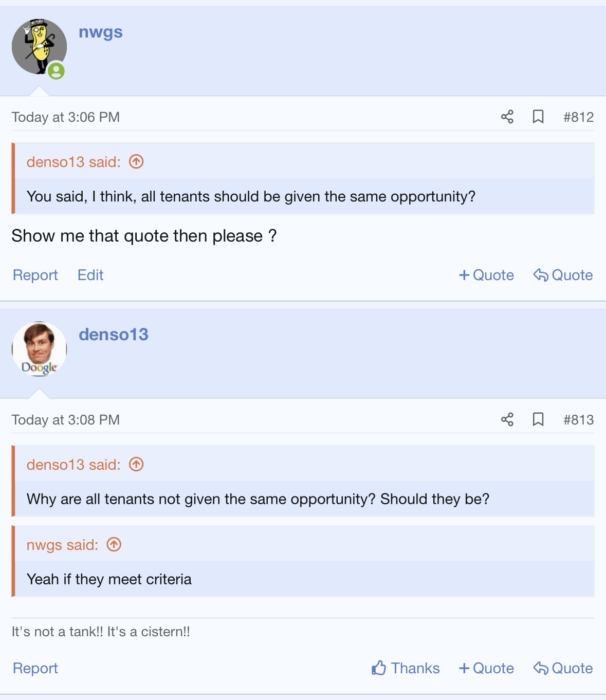Bookmark post #812

[538, 117]
